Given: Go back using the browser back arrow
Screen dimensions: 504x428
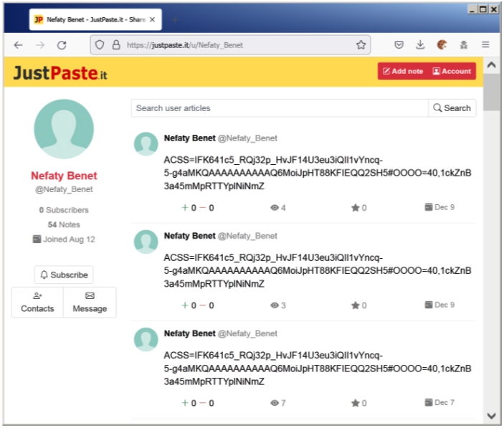Looking at the screenshot, I should coord(19,45).
